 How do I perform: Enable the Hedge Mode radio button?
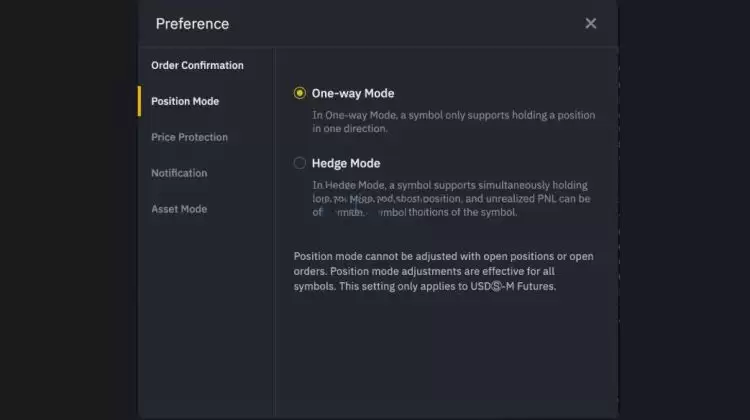point(300,163)
